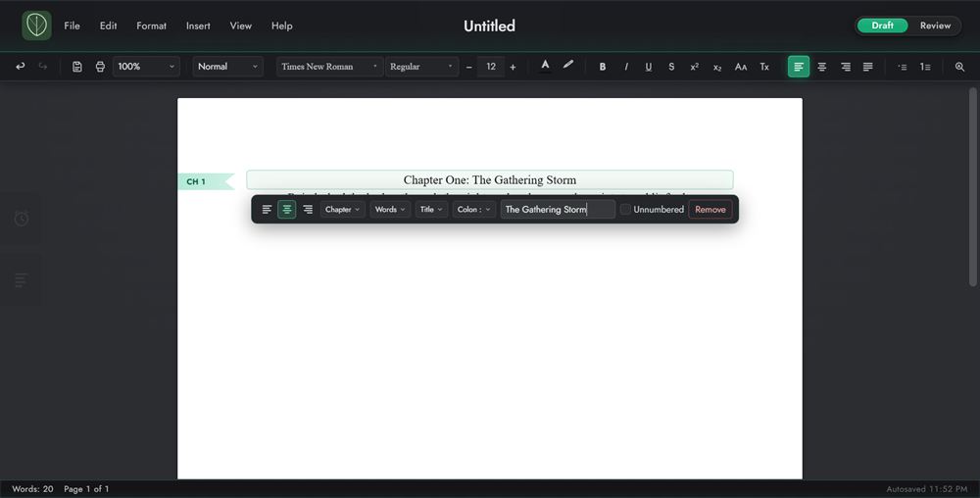The width and height of the screenshot is (980, 498).
Task: Insert a numbered list
Action: point(926,67)
